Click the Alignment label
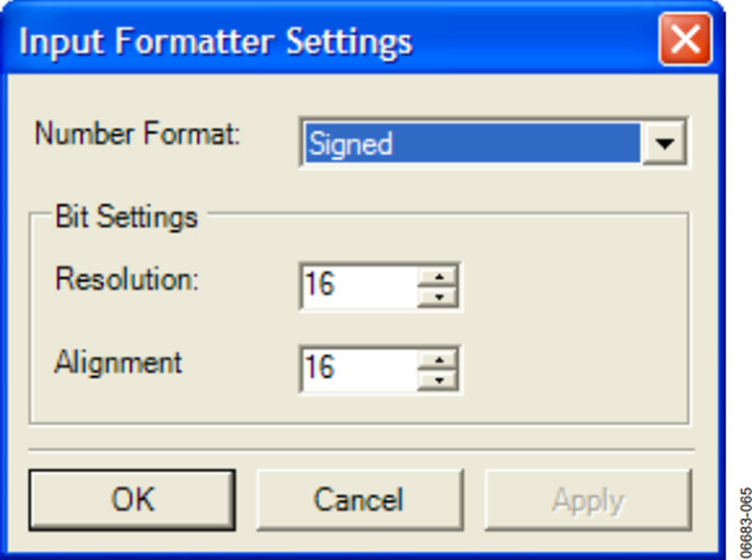Image resolution: width=752 pixels, height=560 pixels. [x=118, y=362]
